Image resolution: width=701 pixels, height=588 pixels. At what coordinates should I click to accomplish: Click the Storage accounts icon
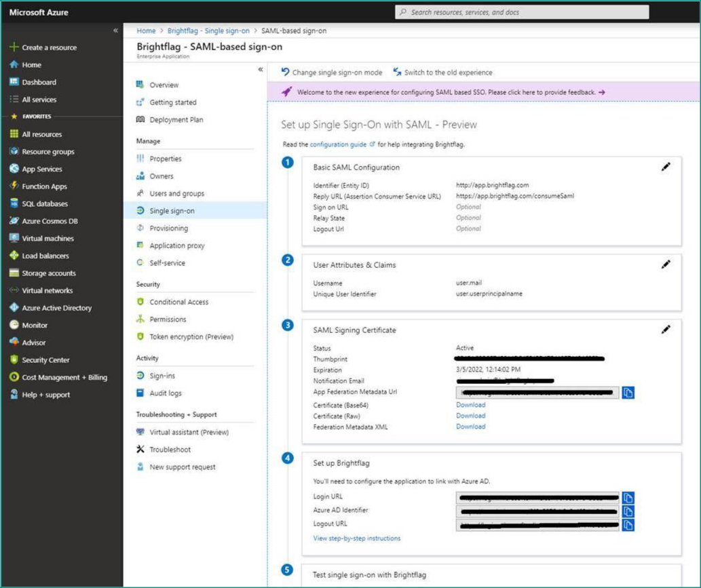click(14, 273)
